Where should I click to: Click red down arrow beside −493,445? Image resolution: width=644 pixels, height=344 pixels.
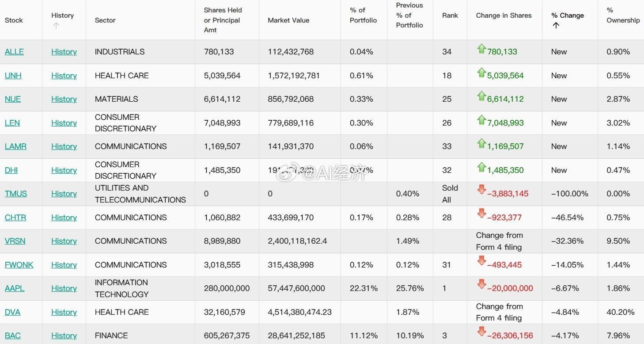(x=481, y=261)
